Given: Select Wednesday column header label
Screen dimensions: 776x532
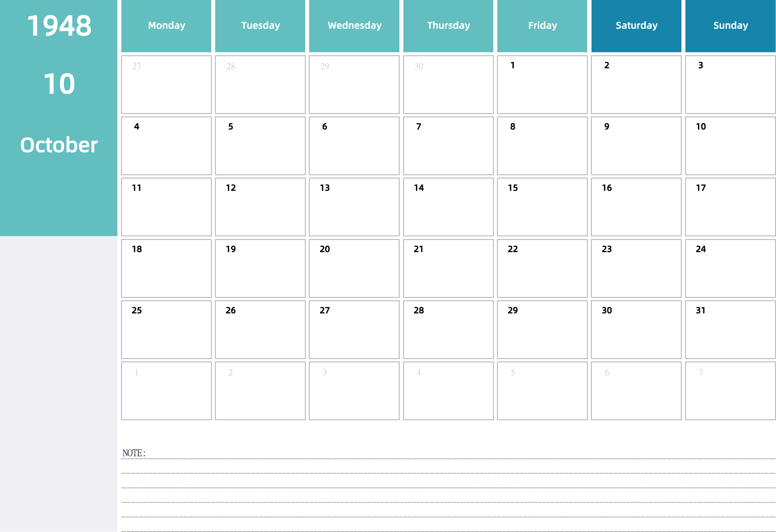Looking at the screenshot, I should coord(354,26).
